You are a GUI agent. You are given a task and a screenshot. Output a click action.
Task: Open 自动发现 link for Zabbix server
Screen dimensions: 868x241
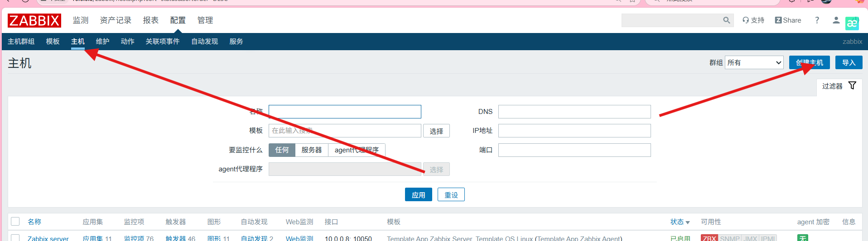click(x=254, y=238)
